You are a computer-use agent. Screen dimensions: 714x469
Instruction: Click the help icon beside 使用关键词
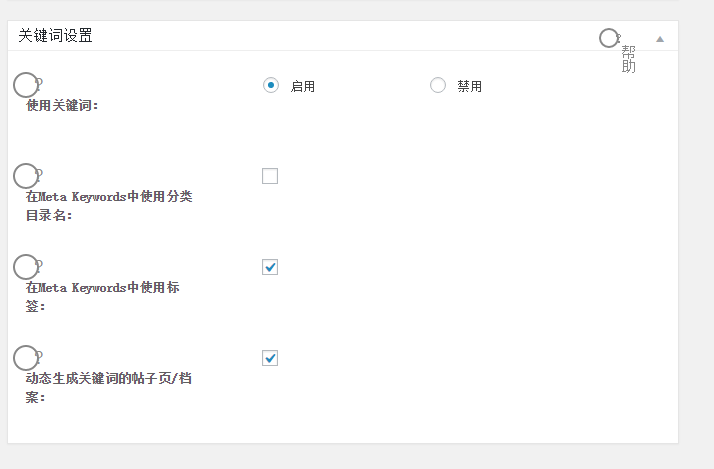(x=26, y=85)
